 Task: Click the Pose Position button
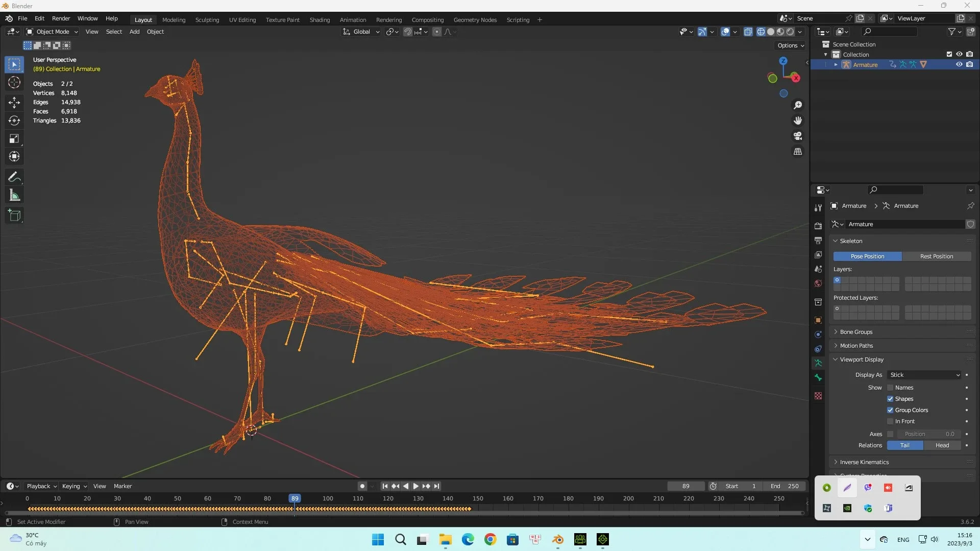pos(868,256)
